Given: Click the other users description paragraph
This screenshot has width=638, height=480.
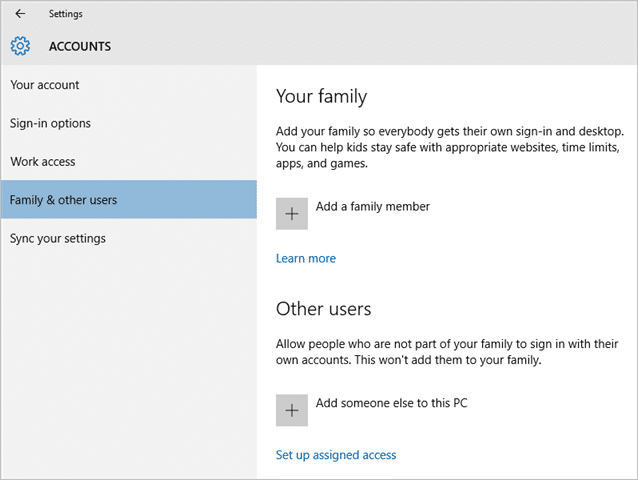Looking at the screenshot, I should click(x=445, y=351).
